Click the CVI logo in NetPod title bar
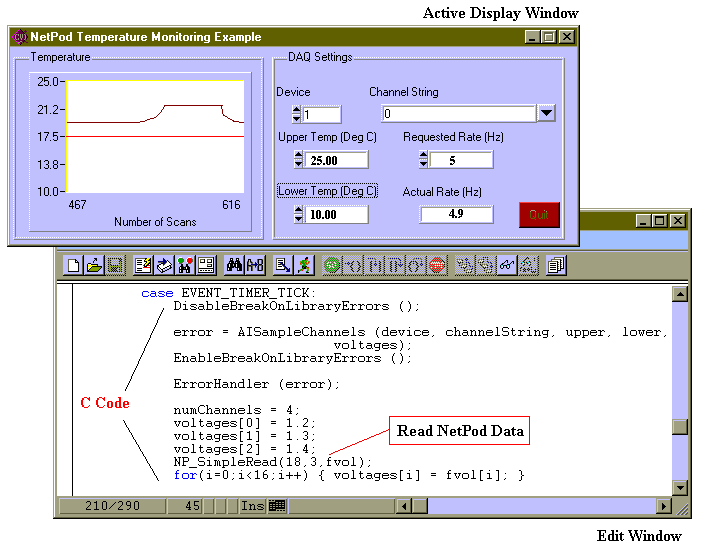 (x=20, y=37)
